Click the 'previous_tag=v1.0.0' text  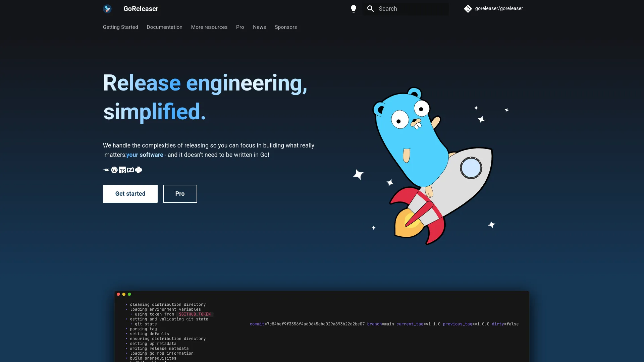point(466,324)
